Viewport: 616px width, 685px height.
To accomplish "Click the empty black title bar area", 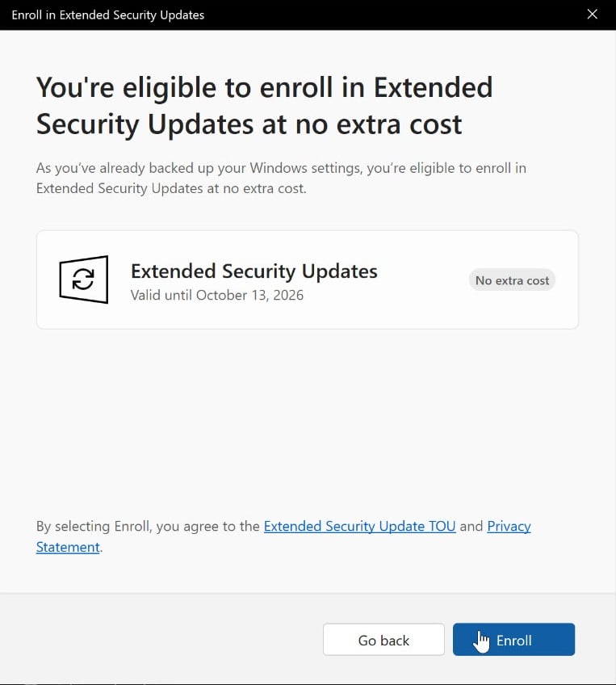I will (393, 15).
